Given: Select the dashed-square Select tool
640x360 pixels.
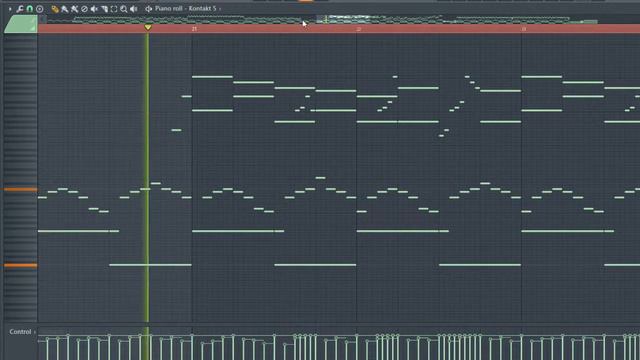Looking at the screenshot, I should [x=114, y=9].
